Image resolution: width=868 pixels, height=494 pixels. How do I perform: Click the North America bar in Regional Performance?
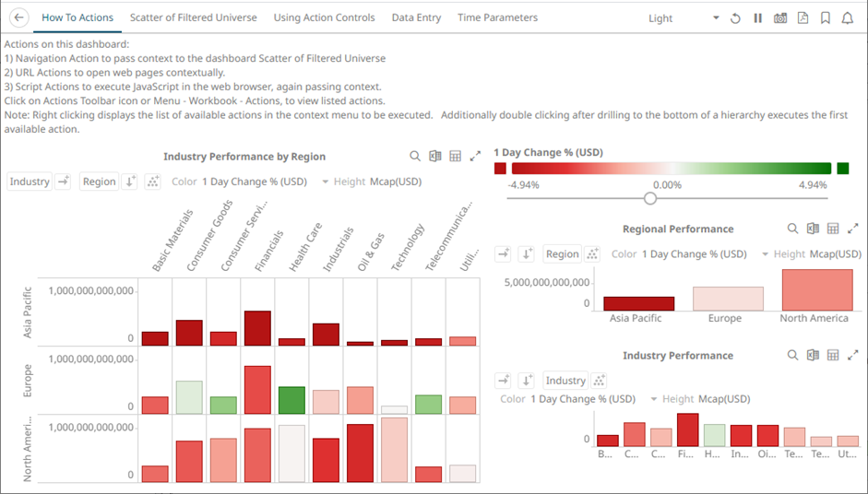point(817,289)
